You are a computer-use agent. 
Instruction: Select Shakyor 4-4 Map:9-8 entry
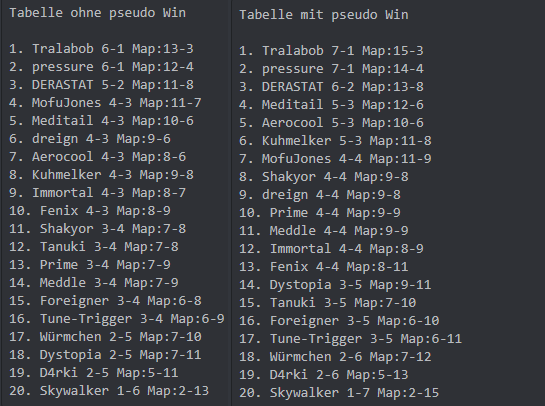click(x=324, y=177)
